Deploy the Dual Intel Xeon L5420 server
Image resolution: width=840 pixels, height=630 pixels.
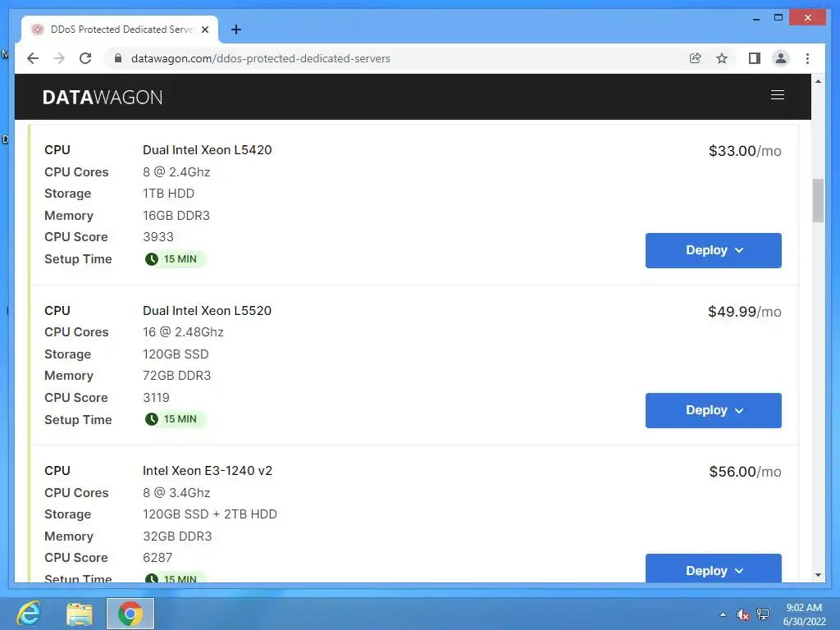(713, 250)
